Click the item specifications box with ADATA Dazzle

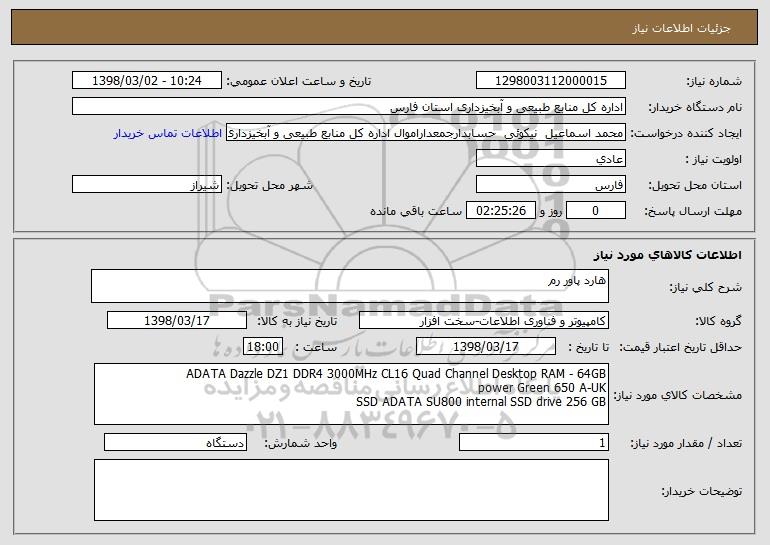coord(351,394)
